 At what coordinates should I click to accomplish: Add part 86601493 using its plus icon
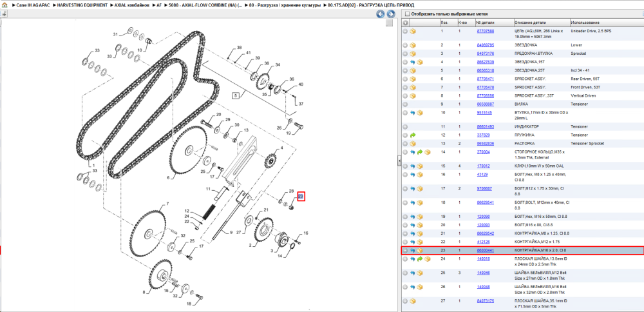click(x=405, y=126)
